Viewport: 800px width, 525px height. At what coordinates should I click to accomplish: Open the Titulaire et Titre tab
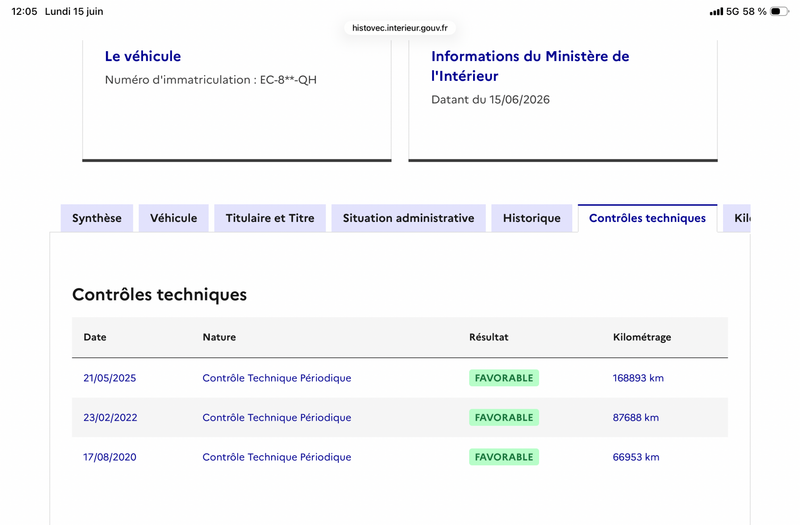(x=270, y=218)
